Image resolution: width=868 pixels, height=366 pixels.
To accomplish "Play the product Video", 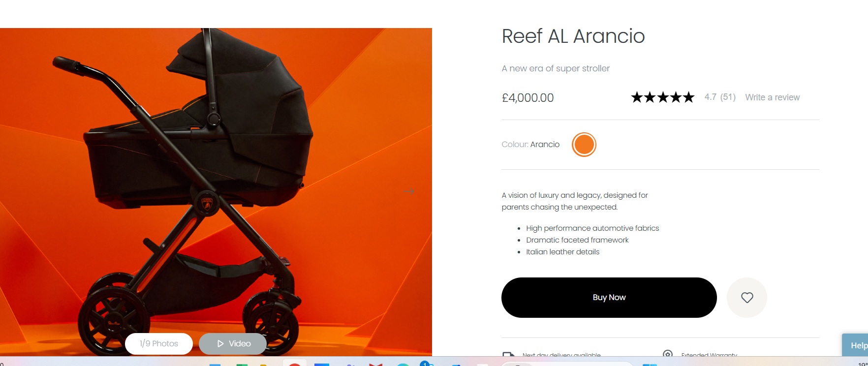I will [233, 343].
